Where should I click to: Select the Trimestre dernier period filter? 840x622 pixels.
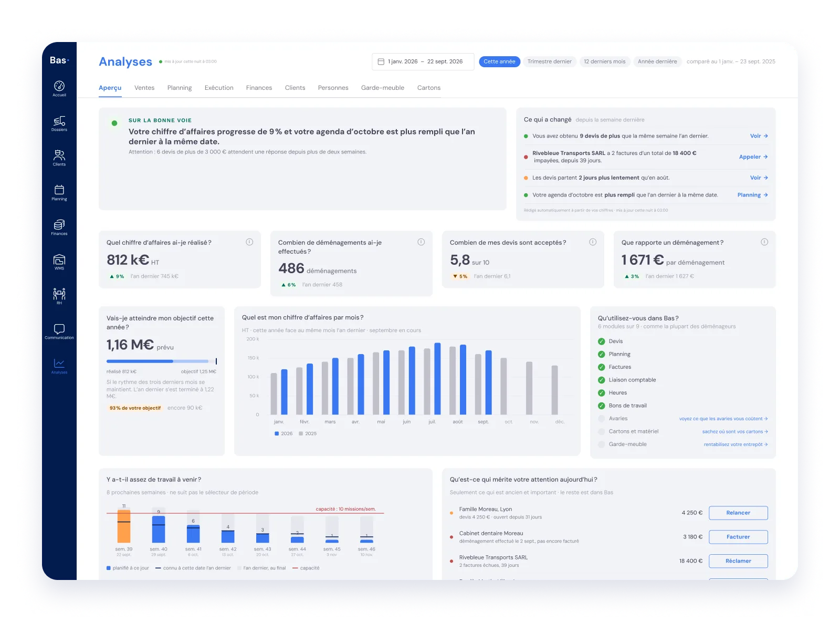(550, 61)
